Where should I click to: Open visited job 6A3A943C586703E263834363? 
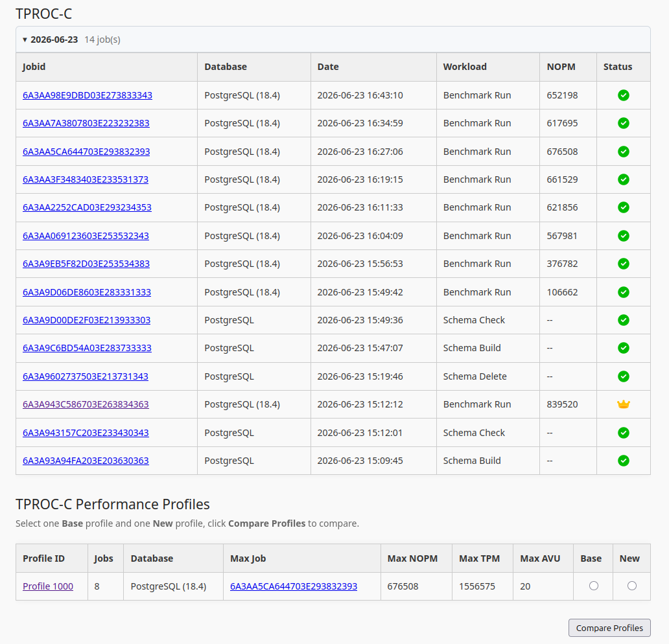pos(86,404)
